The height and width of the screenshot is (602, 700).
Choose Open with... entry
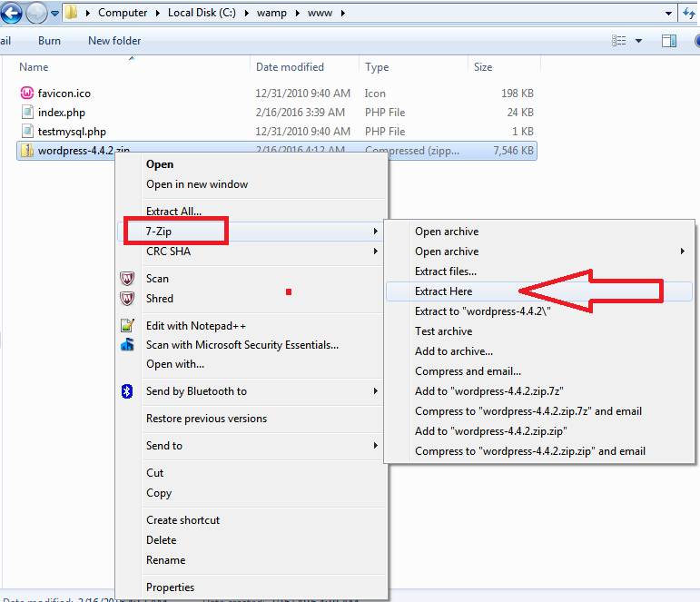[251, 364]
